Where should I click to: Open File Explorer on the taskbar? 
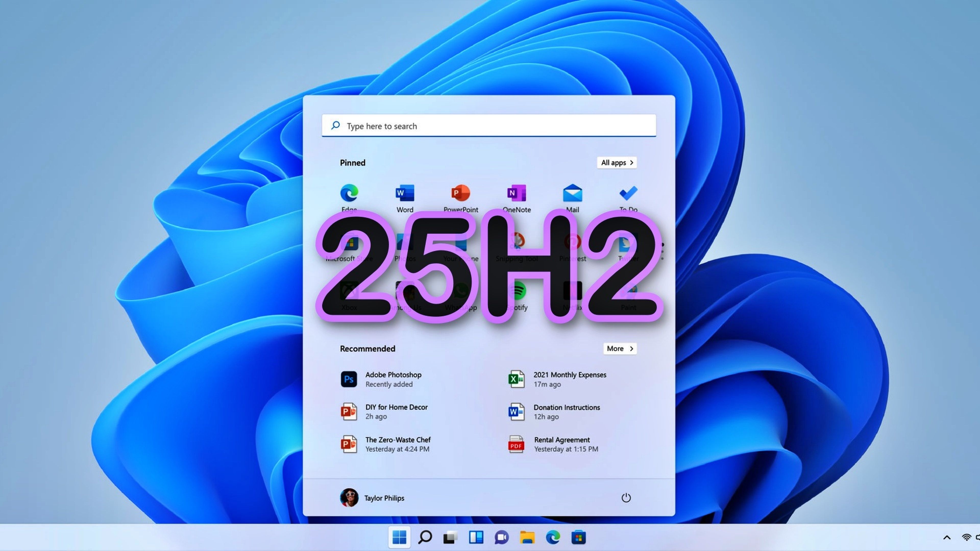(x=527, y=537)
